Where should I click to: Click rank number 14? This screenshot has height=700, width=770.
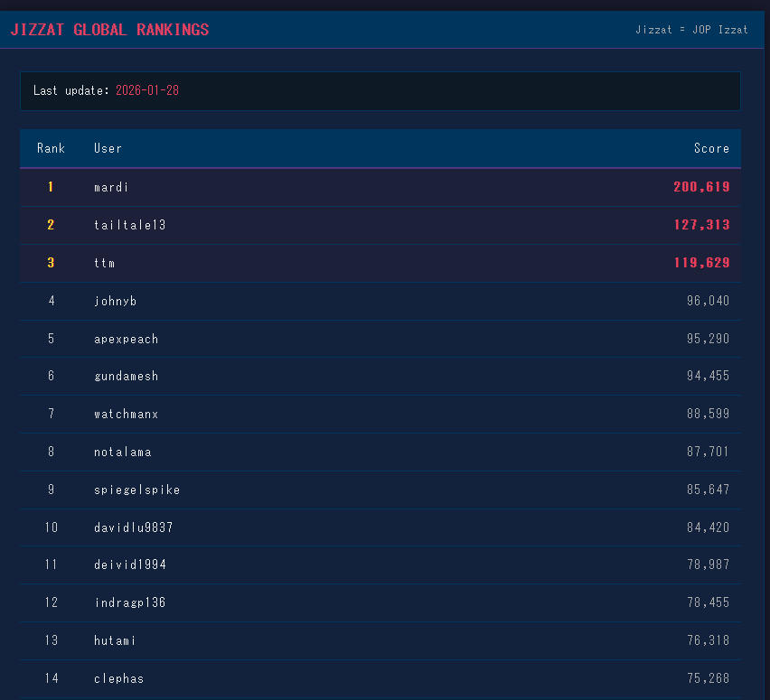(x=52, y=678)
